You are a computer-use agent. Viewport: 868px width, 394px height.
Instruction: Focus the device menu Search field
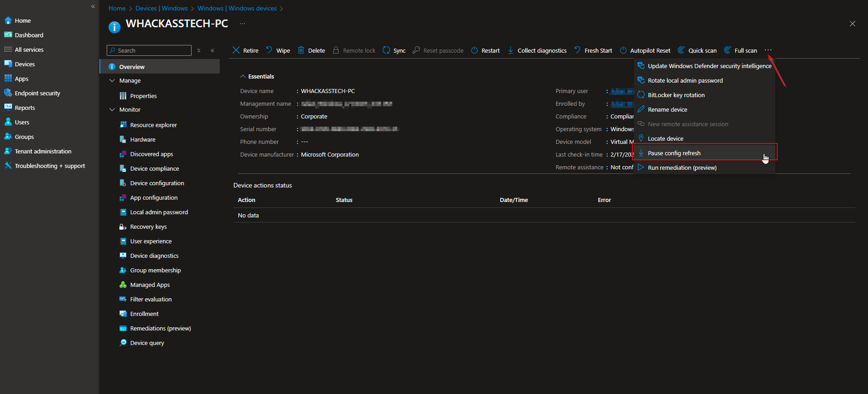point(149,50)
